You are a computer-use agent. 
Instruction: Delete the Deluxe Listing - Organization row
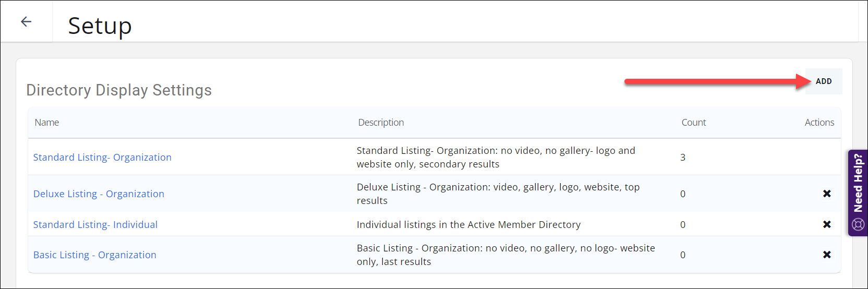click(827, 194)
